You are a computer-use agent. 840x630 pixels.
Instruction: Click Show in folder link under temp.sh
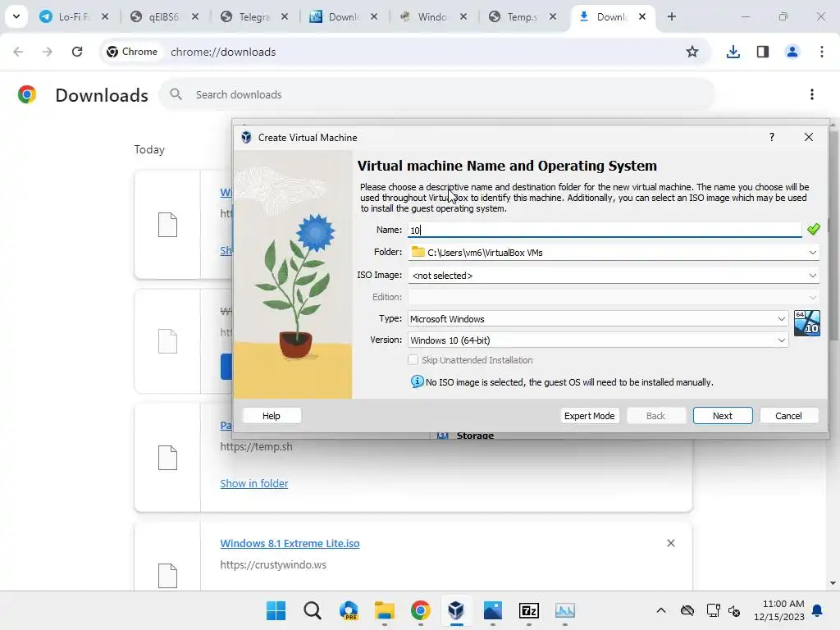pos(254,483)
